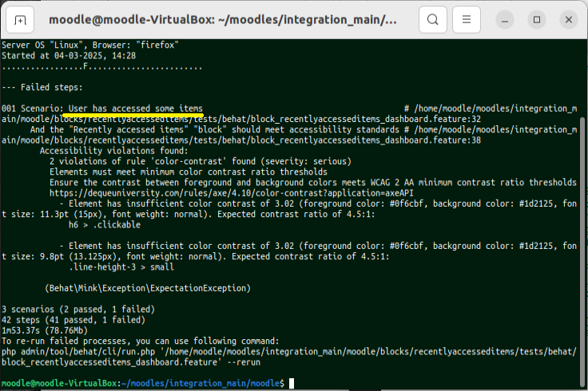Viewport: 588px width, 391px height.
Task: Click "Accessibility violations found:" line
Action: click(x=114, y=151)
